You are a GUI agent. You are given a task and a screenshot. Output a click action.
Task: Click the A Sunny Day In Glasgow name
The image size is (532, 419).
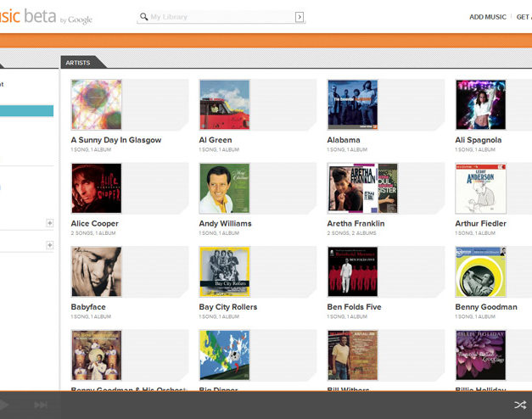(116, 140)
